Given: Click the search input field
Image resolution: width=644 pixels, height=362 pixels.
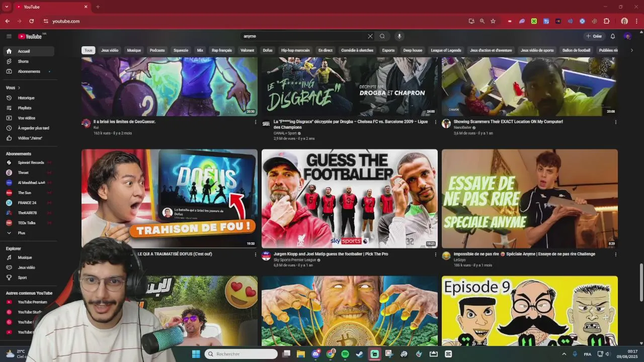Looking at the screenshot, I should click(x=304, y=36).
